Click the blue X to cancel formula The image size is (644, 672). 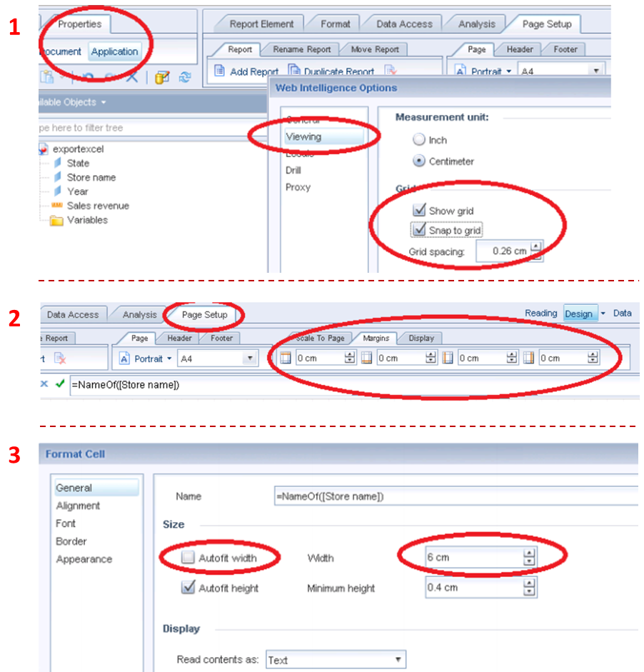click(x=44, y=383)
